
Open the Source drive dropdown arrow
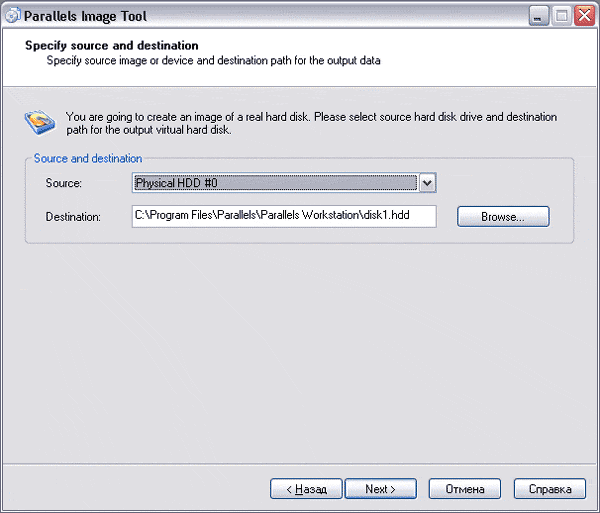coord(427,183)
